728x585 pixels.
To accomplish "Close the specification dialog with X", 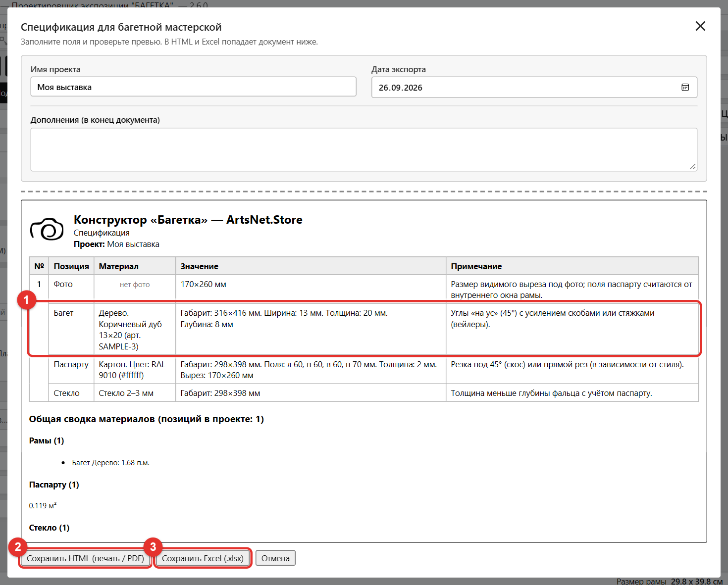I will pyautogui.click(x=700, y=26).
